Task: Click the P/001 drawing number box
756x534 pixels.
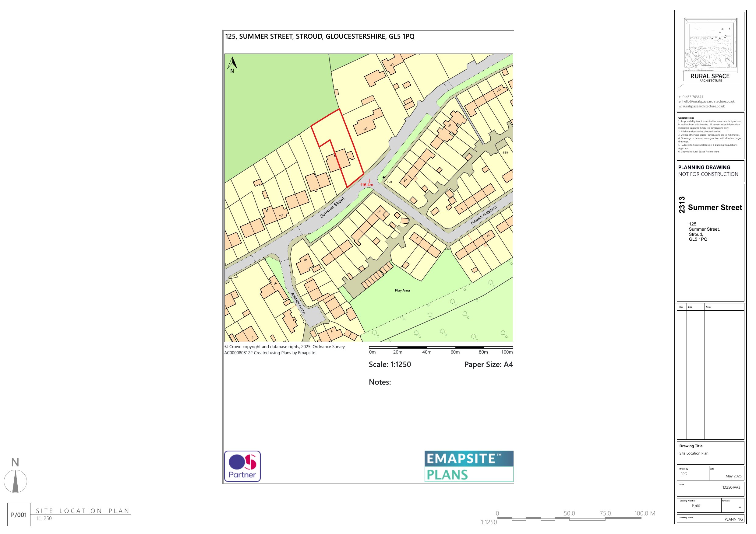Action: (19, 515)
